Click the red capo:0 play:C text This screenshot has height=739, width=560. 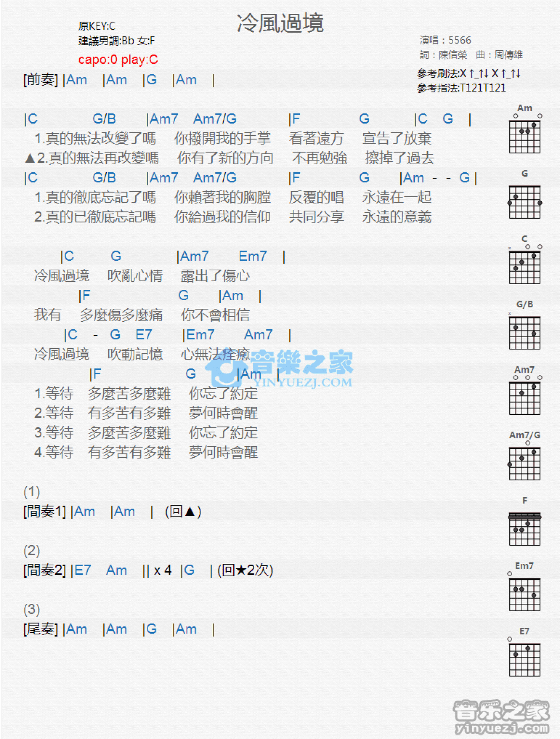[x=118, y=60]
